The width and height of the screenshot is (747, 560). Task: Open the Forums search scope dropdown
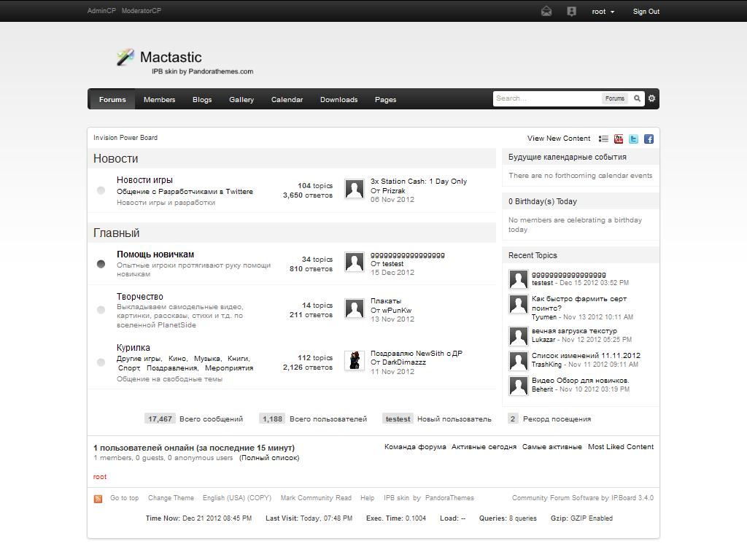[x=614, y=98]
